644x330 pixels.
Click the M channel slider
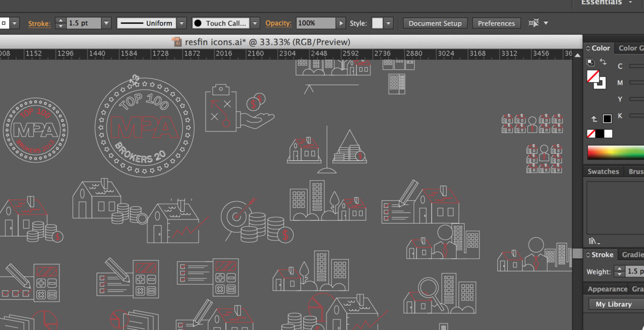click(637, 83)
